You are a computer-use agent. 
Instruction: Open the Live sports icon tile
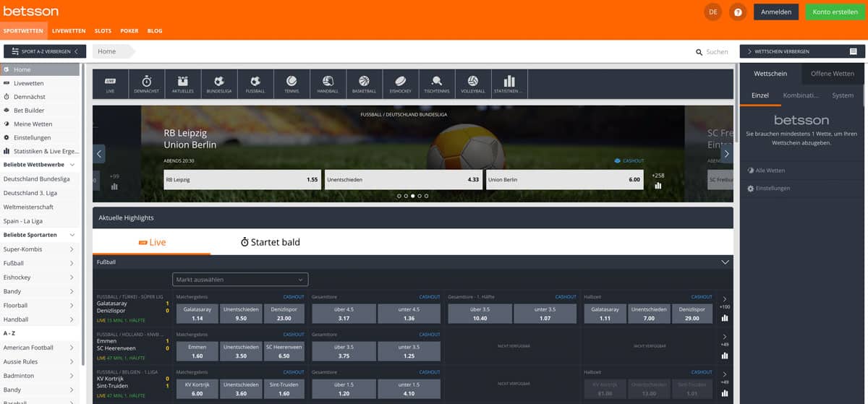111,84
